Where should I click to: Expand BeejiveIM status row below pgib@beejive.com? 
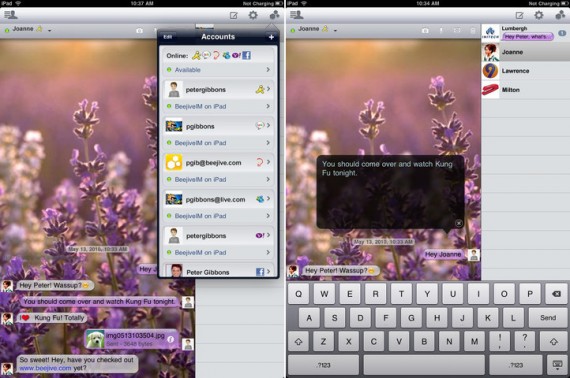click(x=218, y=180)
